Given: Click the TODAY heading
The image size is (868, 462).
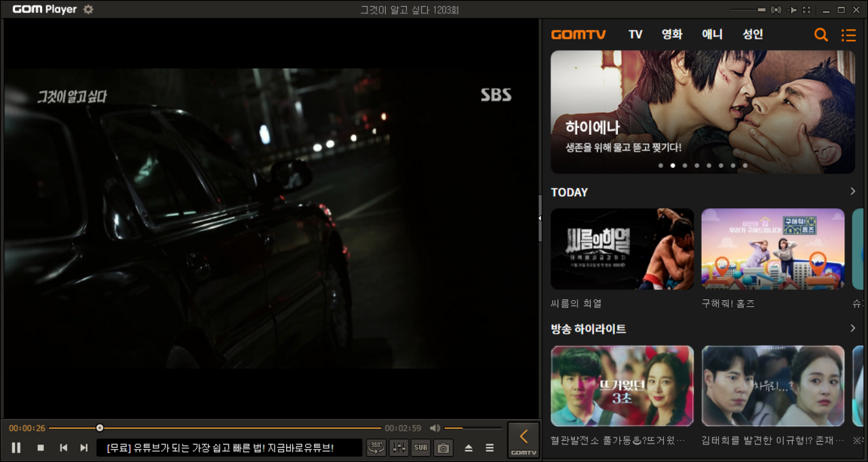Looking at the screenshot, I should pyautogui.click(x=569, y=192).
